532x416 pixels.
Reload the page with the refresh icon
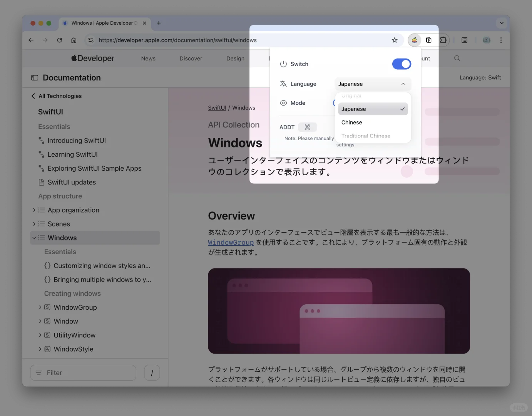[x=59, y=40]
